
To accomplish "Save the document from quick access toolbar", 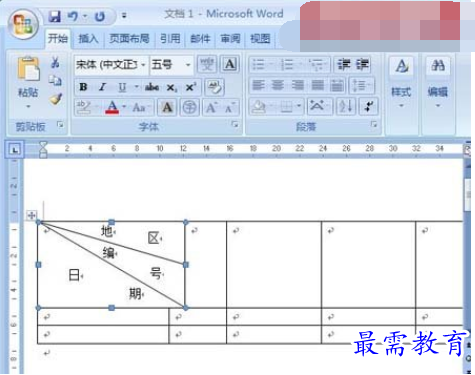I will (54, 16).
